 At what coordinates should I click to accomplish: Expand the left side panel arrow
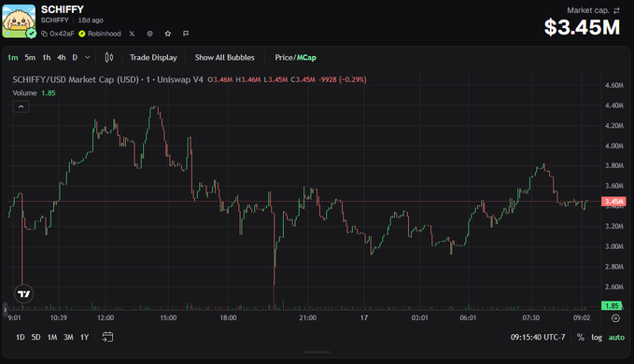coord(5,310)
